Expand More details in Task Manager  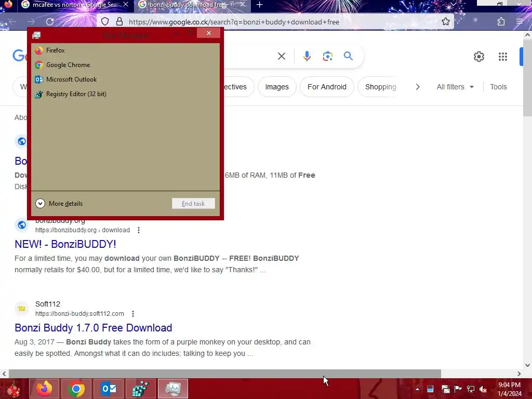pos(59,204)
